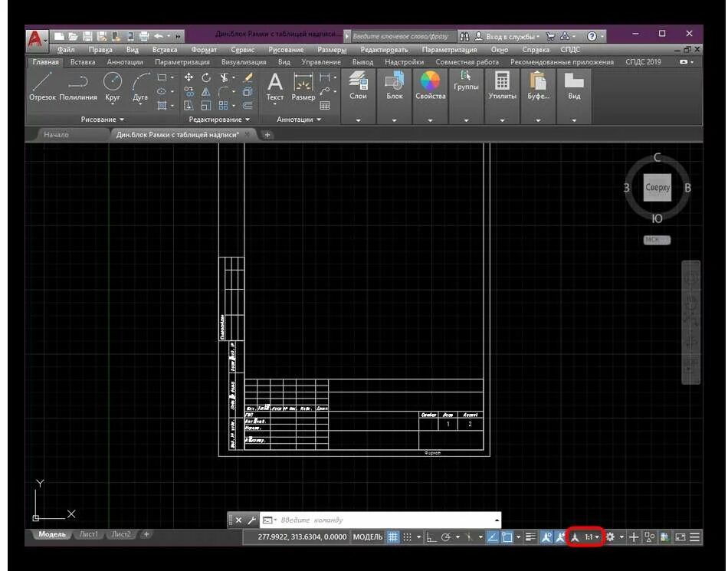
Task: Click the status bar customization hamburger icon
Action: [694, 537]
